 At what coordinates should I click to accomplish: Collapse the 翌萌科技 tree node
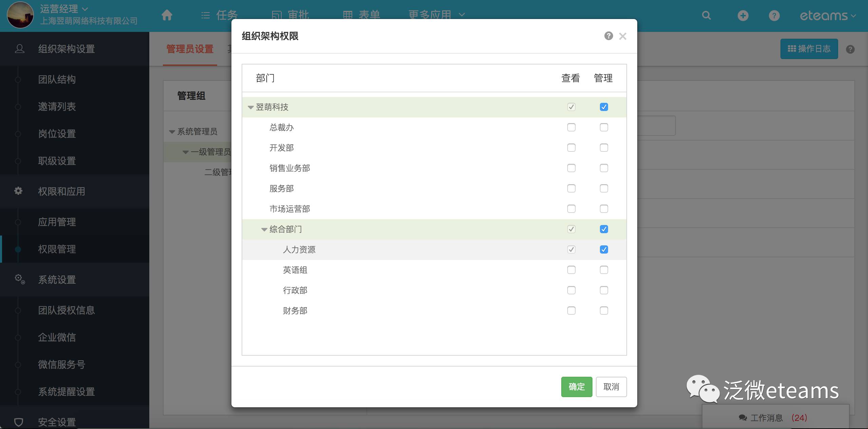(x=250, y=107)
